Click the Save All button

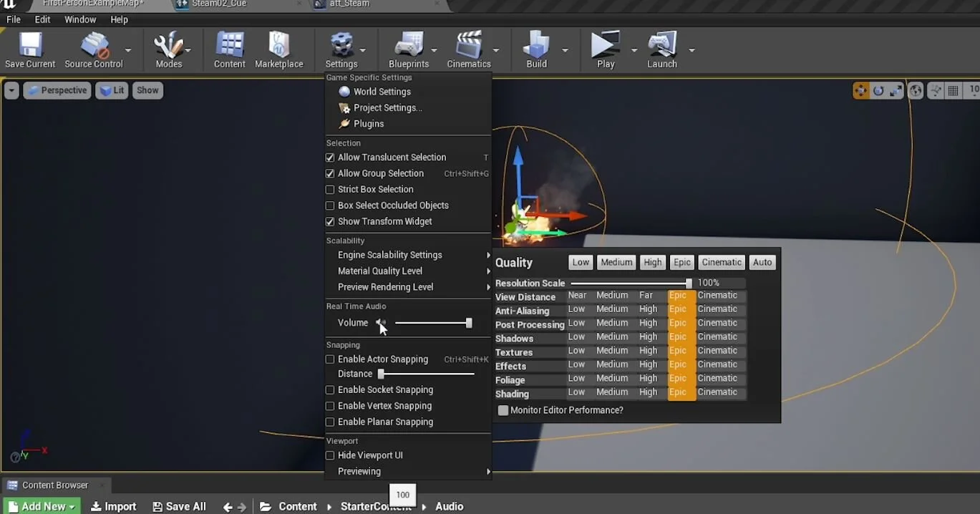pos(179,505)
